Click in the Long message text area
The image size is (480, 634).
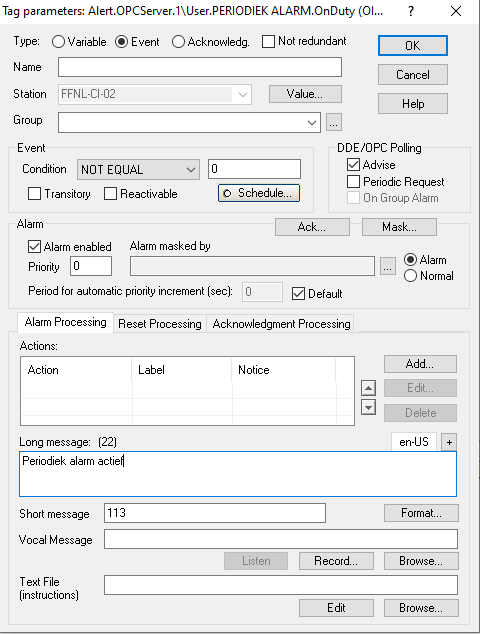[x=238, y=474]
